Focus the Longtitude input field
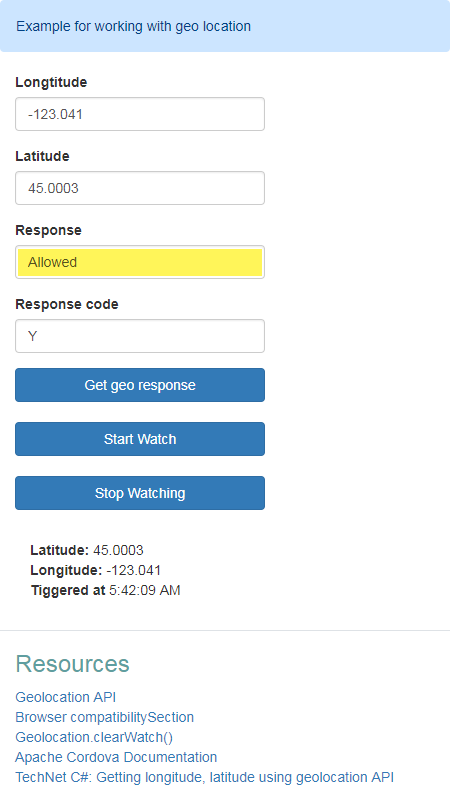450x802 pixels. point(140,114)
